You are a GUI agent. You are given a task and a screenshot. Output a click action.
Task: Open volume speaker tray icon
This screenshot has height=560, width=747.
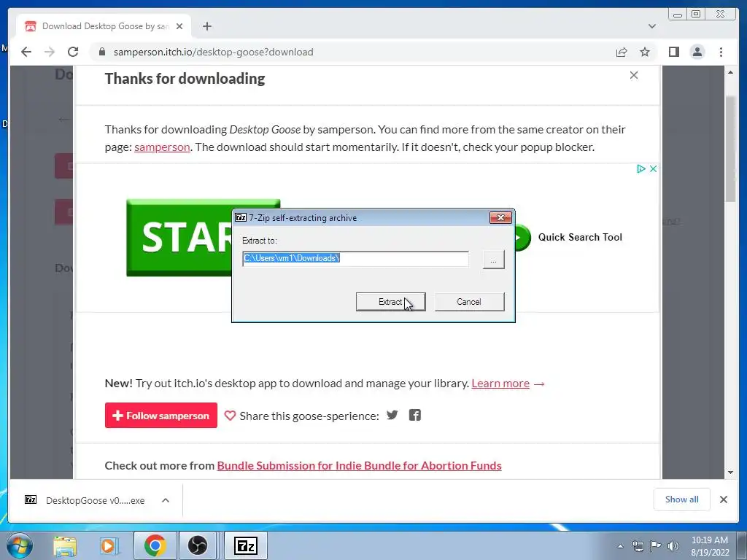(673, 546)
